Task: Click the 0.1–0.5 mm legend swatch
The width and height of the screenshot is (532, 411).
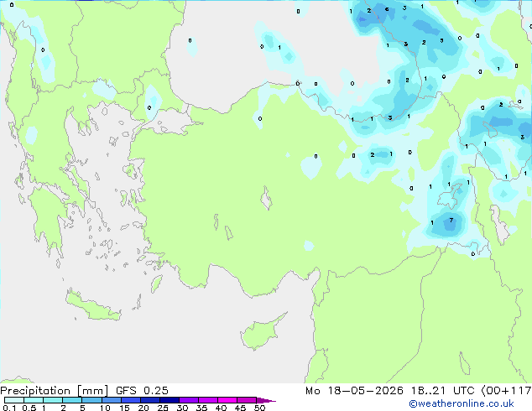Action: pyautogui.click(x=14, y=400)
